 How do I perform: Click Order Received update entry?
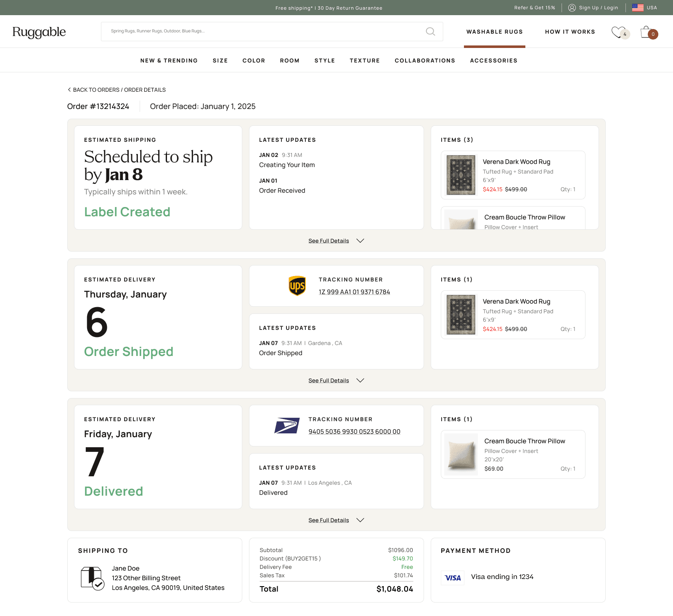pos(282,191)
